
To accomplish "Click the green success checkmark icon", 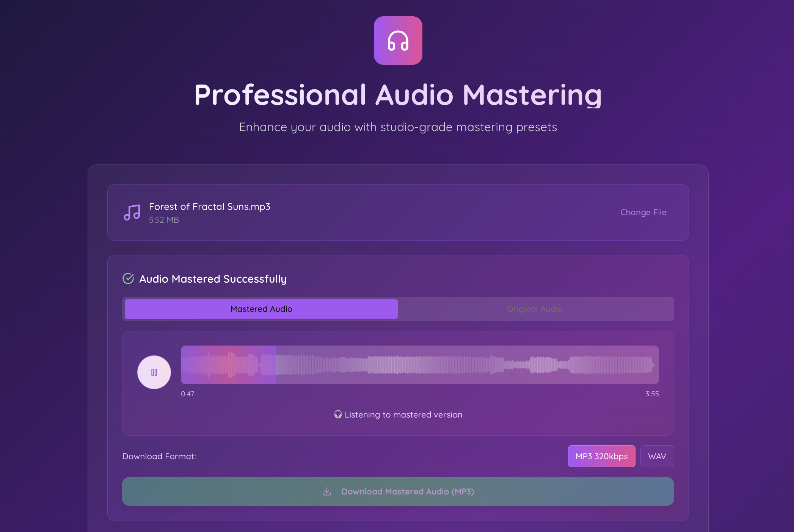I will point(128,279).
